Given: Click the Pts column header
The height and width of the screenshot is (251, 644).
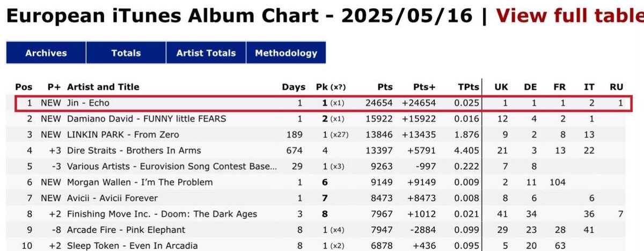Looking at the screenshot, I should tap(385, 87).
